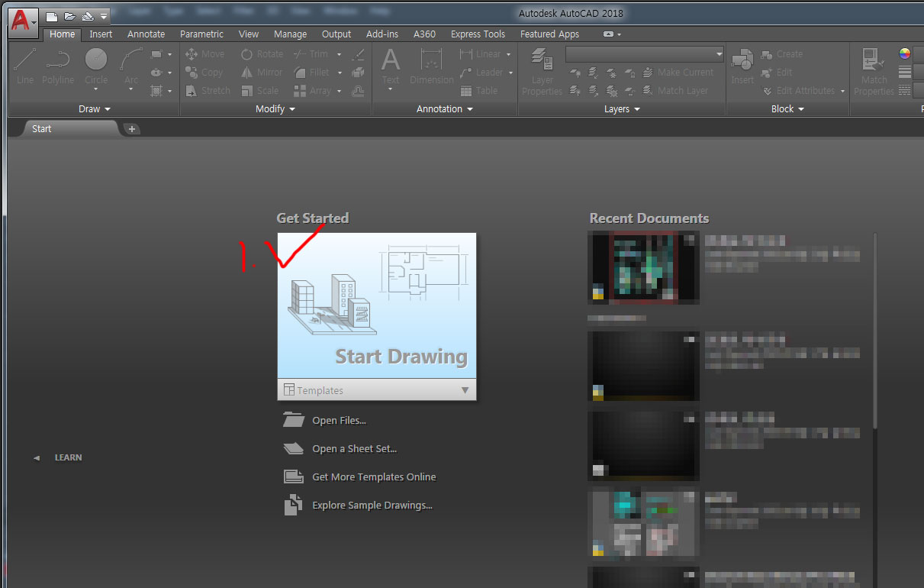Click the new tab plus button

point(131,129)
